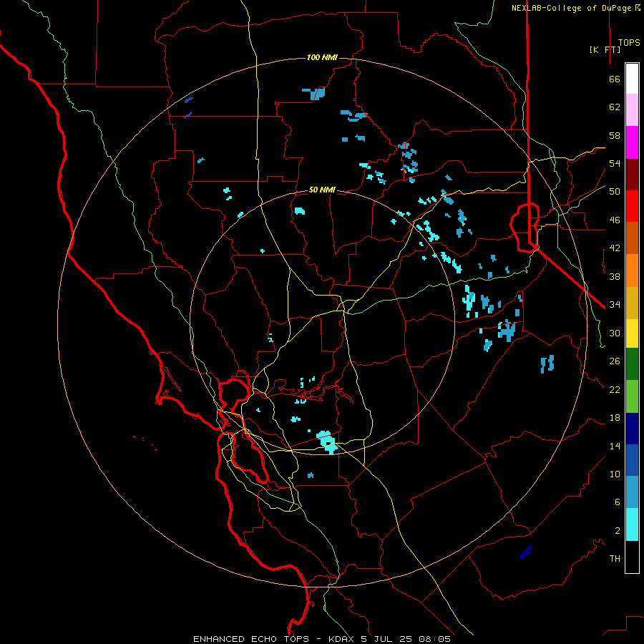Viewport: 644px width, 644px height.
Task: Click the 'KDAX' station identifier in the caption
Action: pos(343,639)
